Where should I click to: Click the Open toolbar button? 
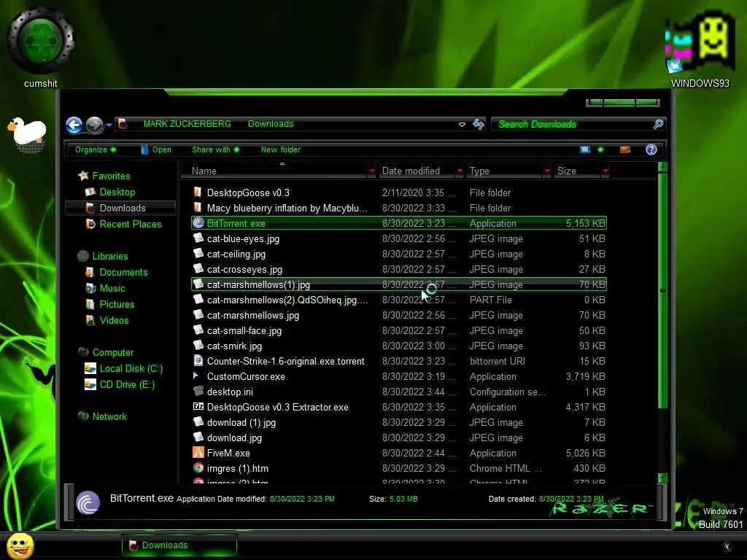pos(156,149)
